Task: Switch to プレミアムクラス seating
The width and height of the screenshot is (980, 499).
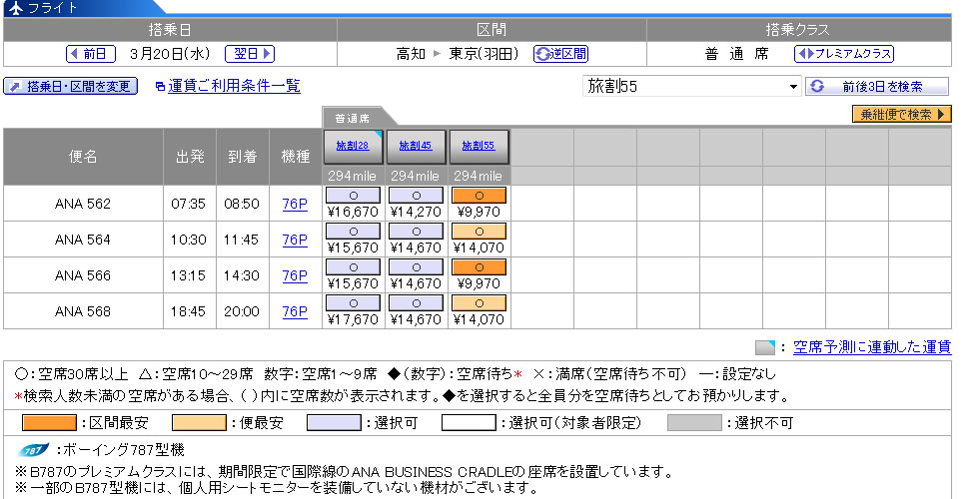Action: tap(844, 54)
